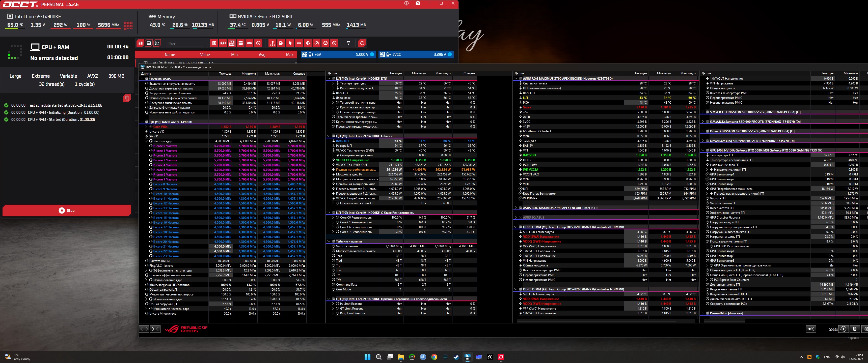The height and width of the screenshot is (363, 868).
Task: Click OCCT screenshot camera icon
Action: point(418,3)
